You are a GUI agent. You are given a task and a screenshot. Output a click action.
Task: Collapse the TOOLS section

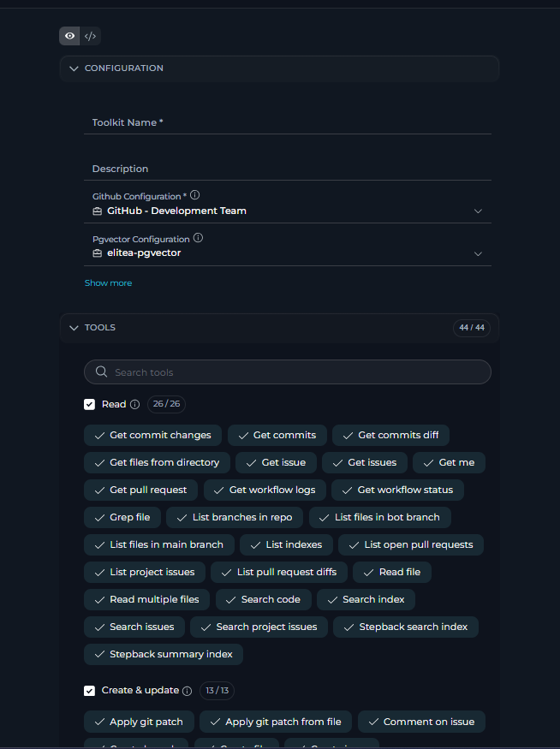pyautogui.click(x=279, y=328)
